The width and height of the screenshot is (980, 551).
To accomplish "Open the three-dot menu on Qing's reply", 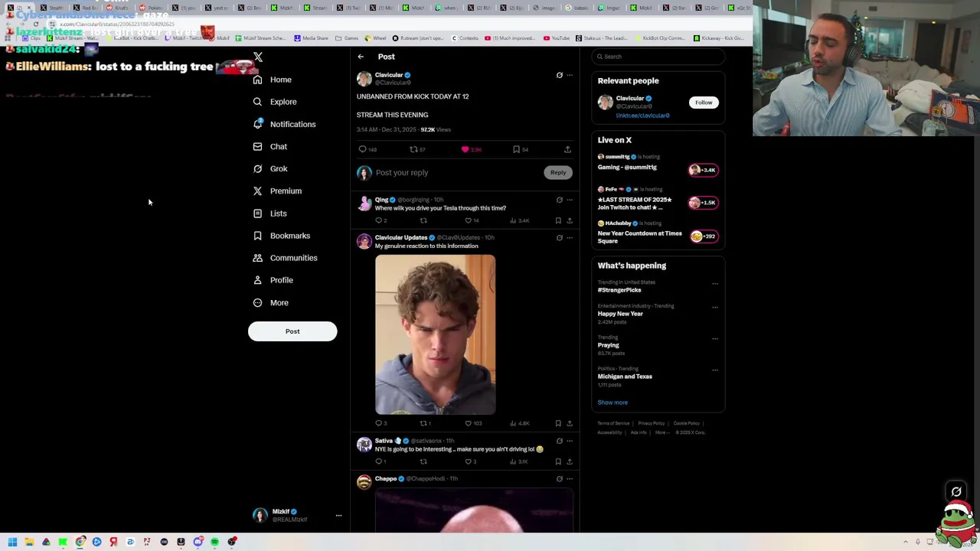I will coord(570,200).
